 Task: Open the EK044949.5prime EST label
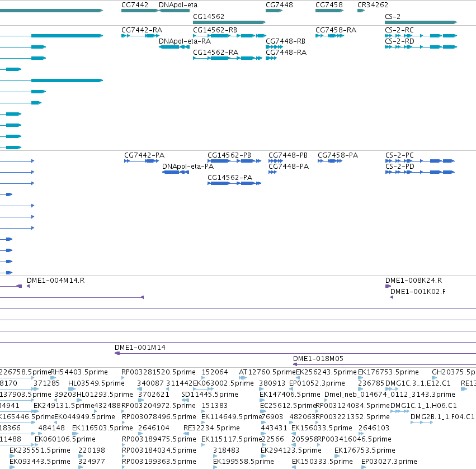84,417
